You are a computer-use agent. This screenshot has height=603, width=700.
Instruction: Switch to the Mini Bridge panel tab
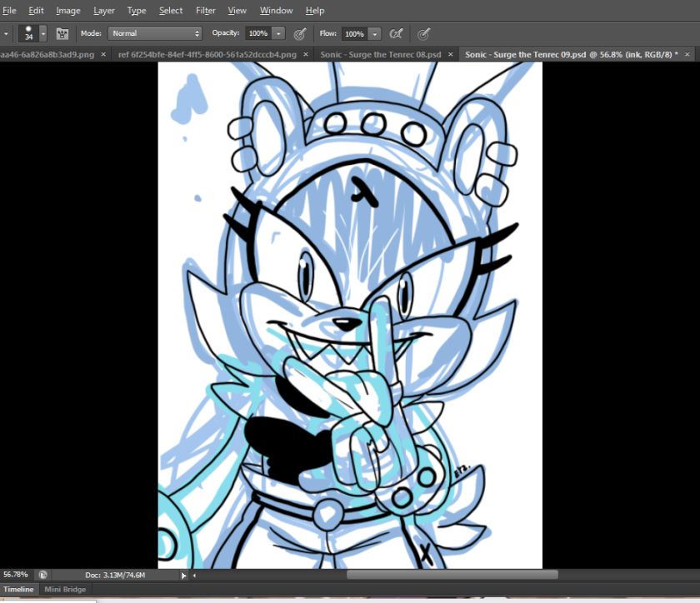pos(65,589)
